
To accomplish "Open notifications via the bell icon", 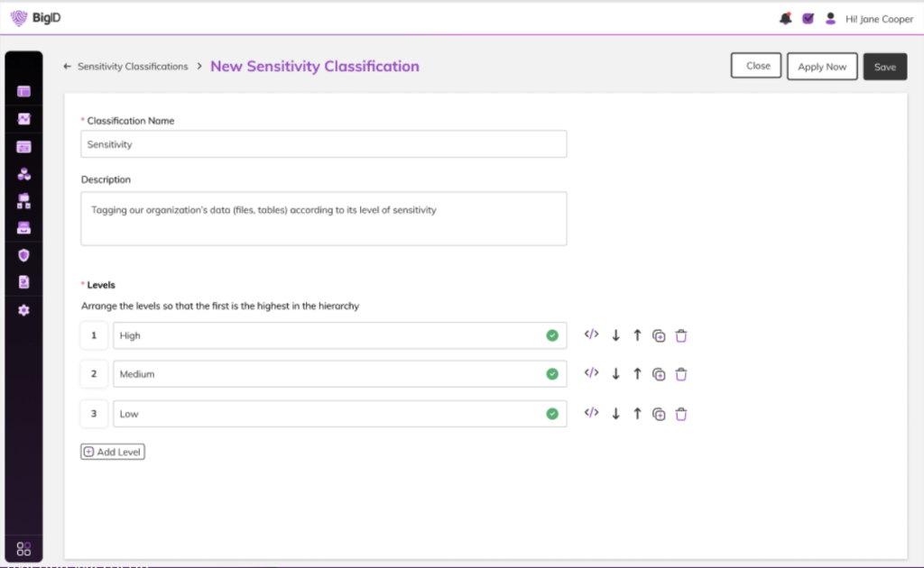I will pos(784,18).
